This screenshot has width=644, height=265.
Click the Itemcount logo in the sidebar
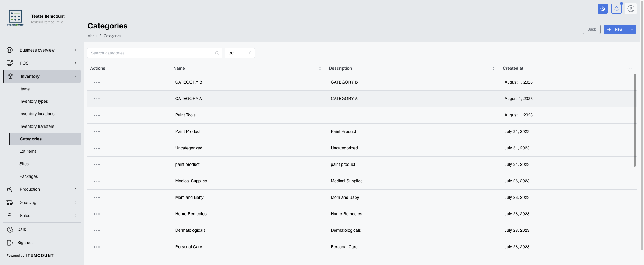15,18
